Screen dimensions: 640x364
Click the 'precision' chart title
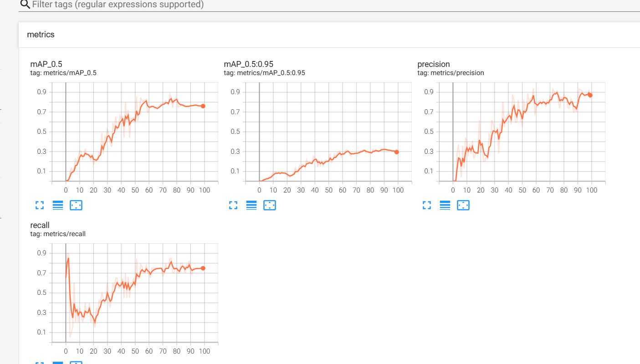click(434, 64)
